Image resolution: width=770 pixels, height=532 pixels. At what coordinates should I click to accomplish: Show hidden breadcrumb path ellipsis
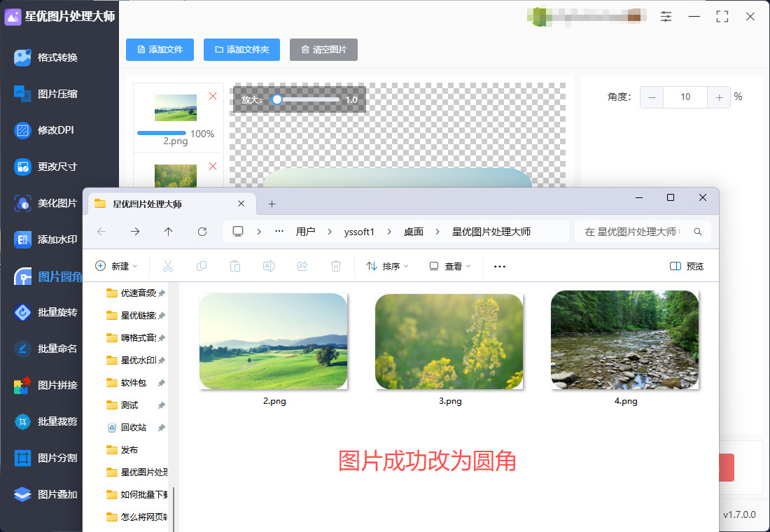coord(279,232)
